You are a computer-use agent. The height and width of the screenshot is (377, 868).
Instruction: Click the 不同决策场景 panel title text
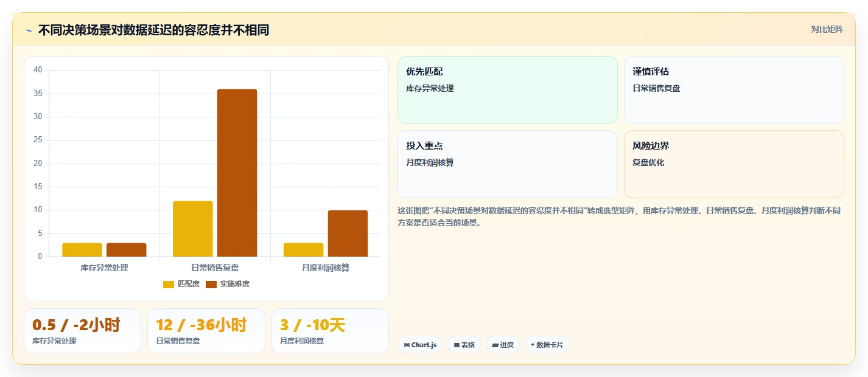point(153,30)
